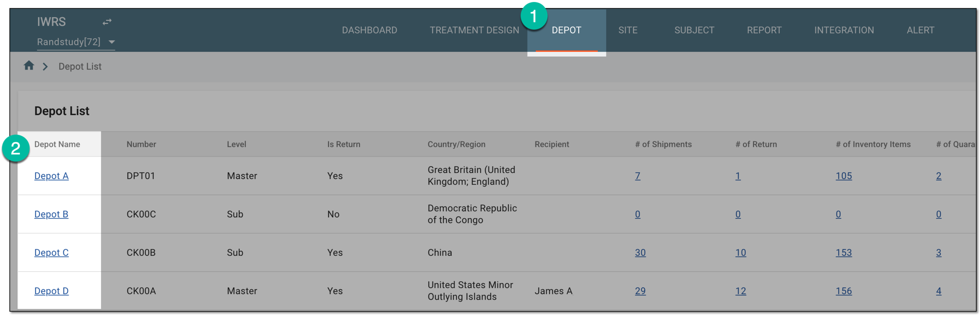Go to the TREATMENT DESIGN tab
The height and width of the screenshot is (315, 980).
click(x=474, y=30)
